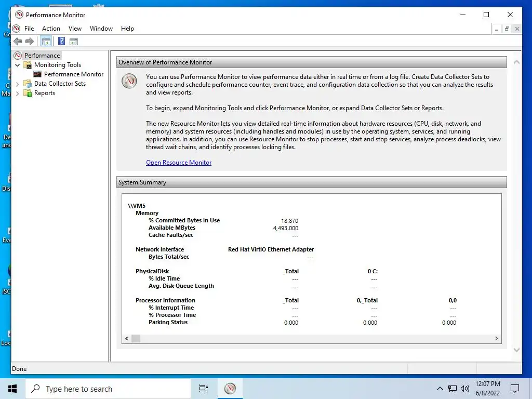
Task: Click the gauge icon in Overview section
Action: pyautogui.click(x=129, y=81)
